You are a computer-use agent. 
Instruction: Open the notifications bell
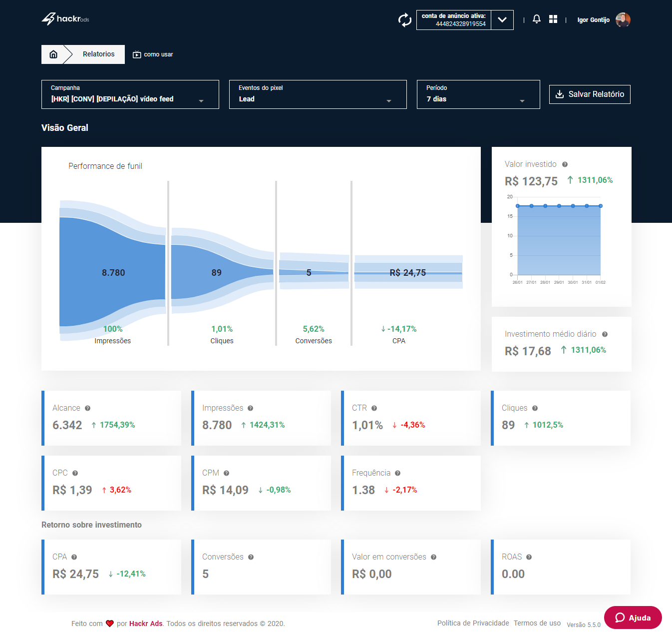pos(537,19)
